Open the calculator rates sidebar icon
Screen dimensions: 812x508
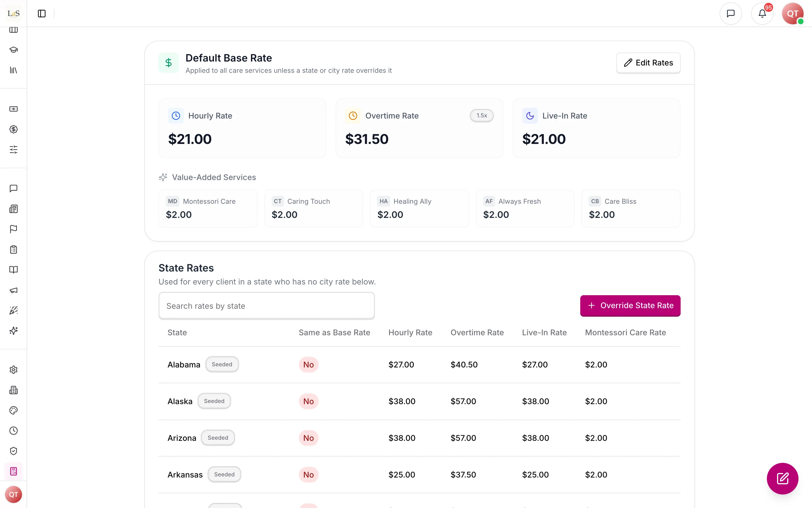pyautogui.click(x=14, y=471)
